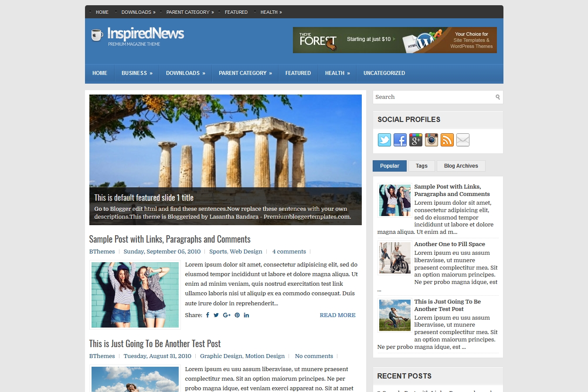588x392 pixels.
Task: Open 'This is Just Going To Be Another Test Post' main title
Action: 155,344
